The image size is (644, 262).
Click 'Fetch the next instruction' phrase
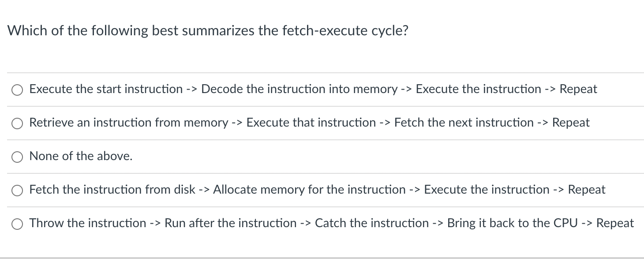(x=464, y=123)
